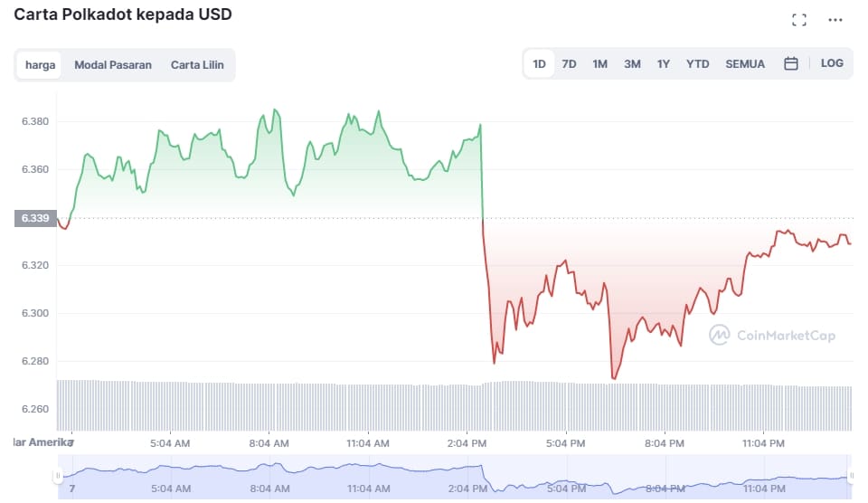The width and height of the screenshot is (868, 503).
Task: Switch to Modal Pasaran tab
Action: [113, 65]
